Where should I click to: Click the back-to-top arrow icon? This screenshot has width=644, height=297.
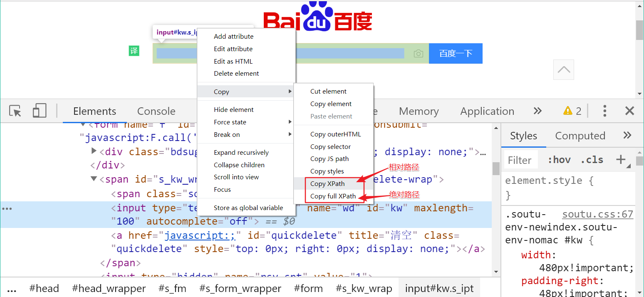564,69
